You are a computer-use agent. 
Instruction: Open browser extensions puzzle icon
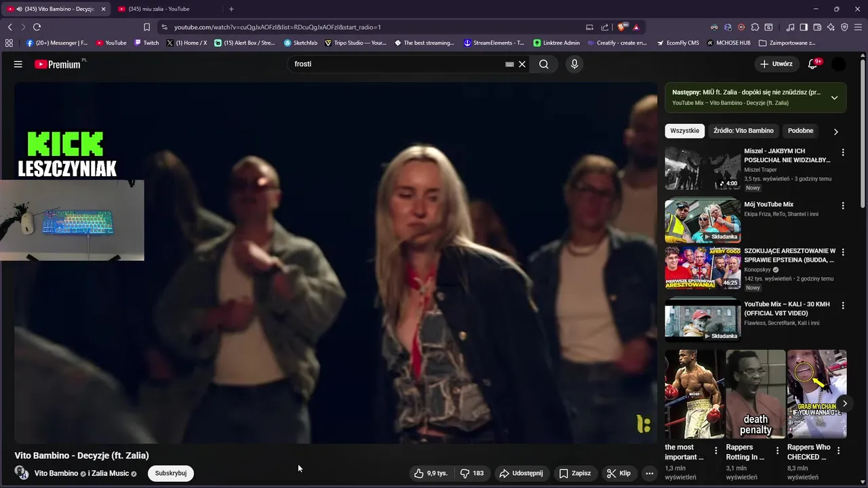pyautogui.click(x=755, y=27)
